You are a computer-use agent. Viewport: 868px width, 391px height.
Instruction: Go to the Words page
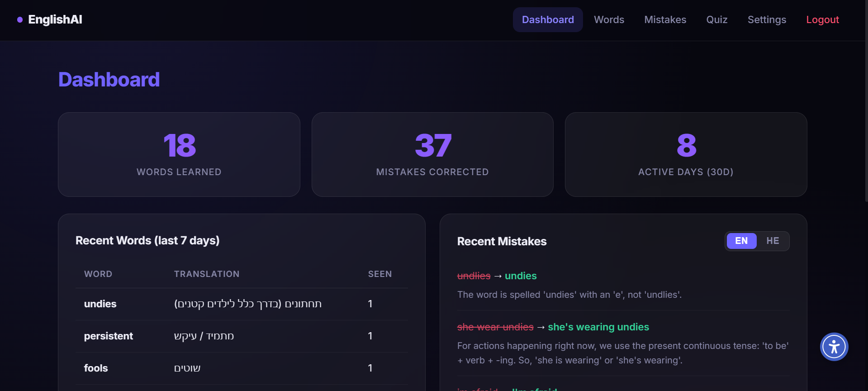[608, 20]
